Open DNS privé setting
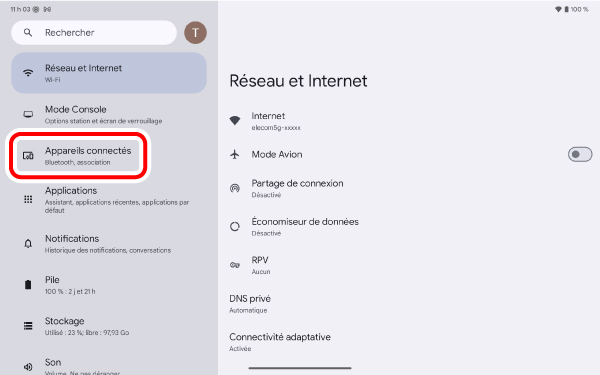Viewport: 600px width, 375px height. pyautogui.click(x=409, y=303)
